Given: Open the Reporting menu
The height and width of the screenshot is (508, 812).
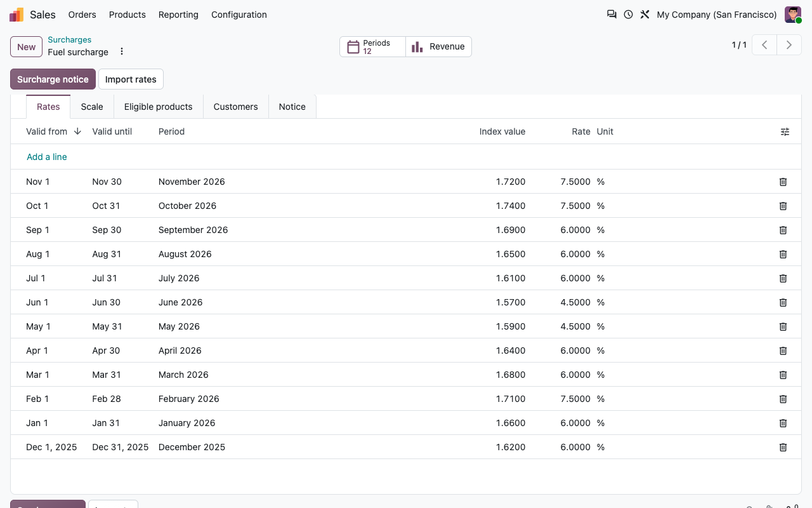Looking at the screenshot, I should coord(178,15).
